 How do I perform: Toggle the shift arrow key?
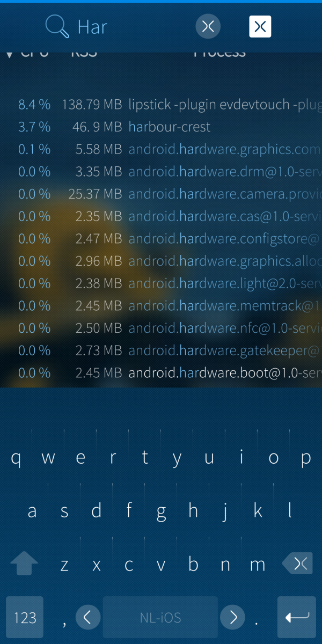pos(24,563)
